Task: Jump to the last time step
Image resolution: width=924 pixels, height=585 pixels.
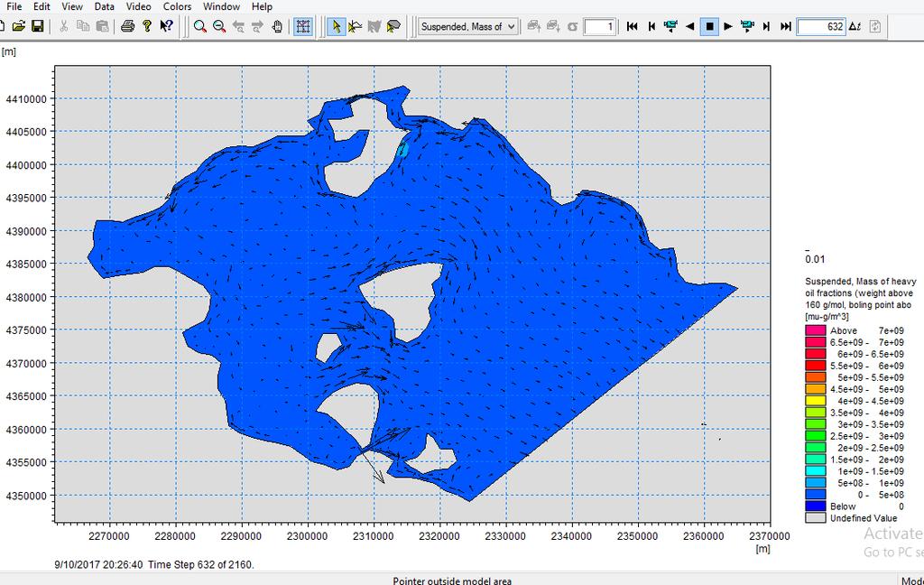Action: 786,26
